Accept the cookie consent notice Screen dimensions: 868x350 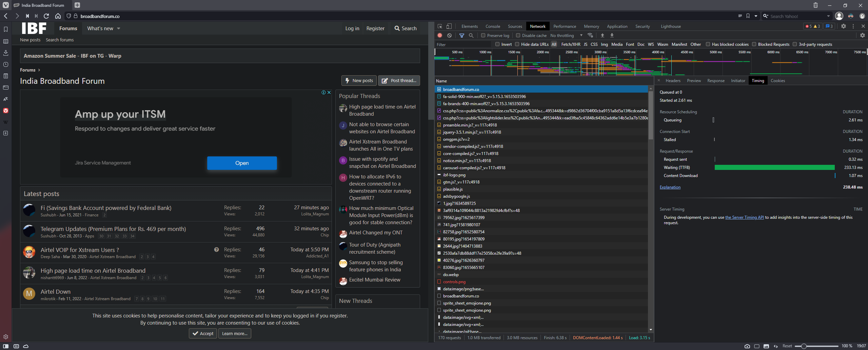point(203,333)
